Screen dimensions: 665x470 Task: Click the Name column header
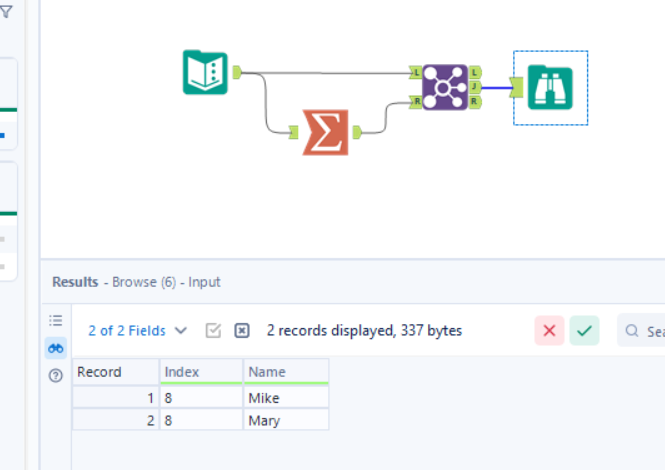(x=286, y=372)
